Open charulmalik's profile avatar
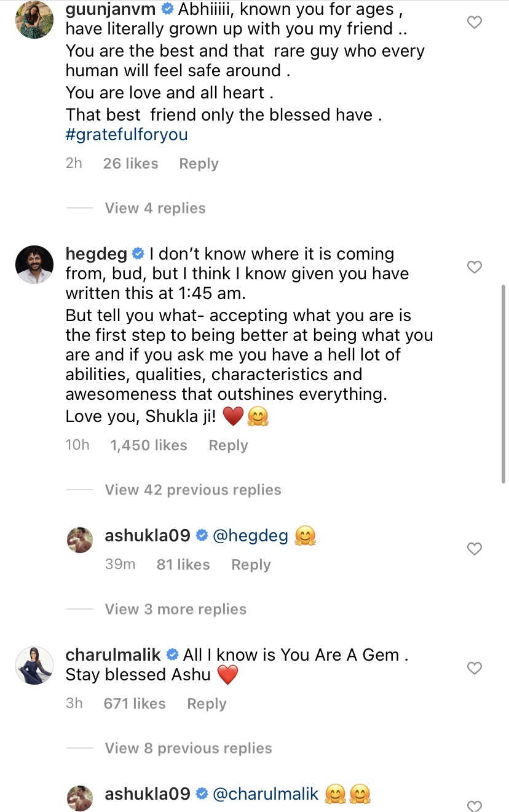This screenshot has height=812, width=509. click(34, 665)
